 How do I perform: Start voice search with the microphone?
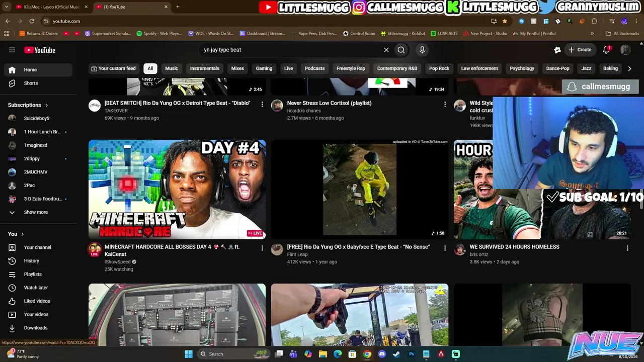pos(422,50)
